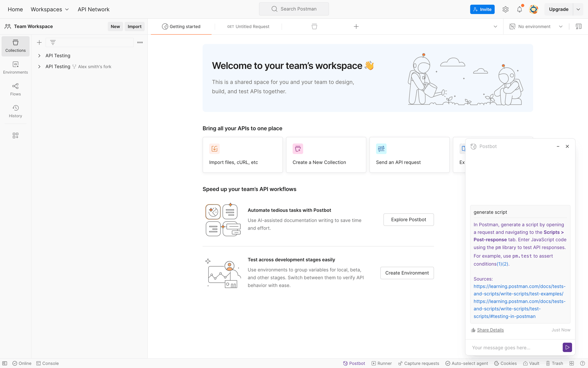Open the Flows sidebar panel
Screen dimensions: 588x368
[x=15, y=90]
